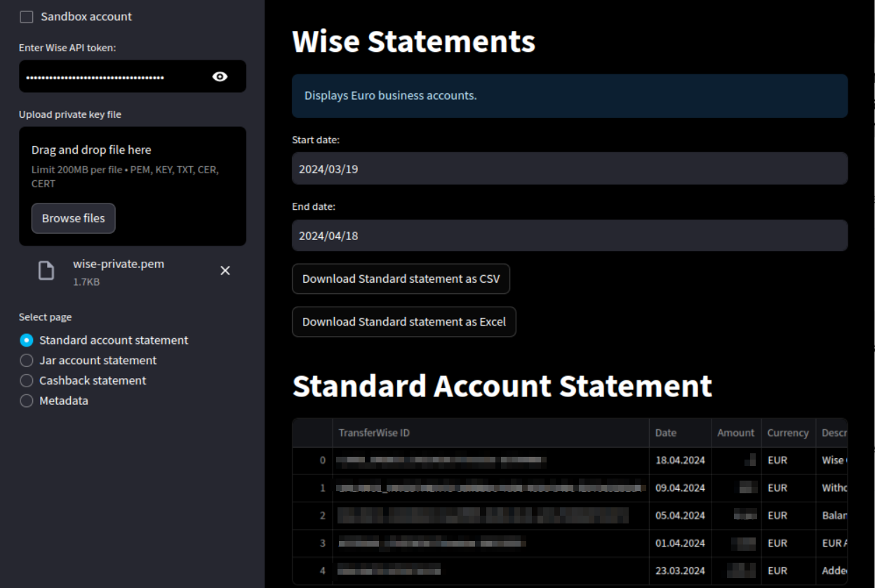The height and width of the screenshot is (588, 875).
Task: Click the Standard Account Statement heading
Action: [502, 386]
